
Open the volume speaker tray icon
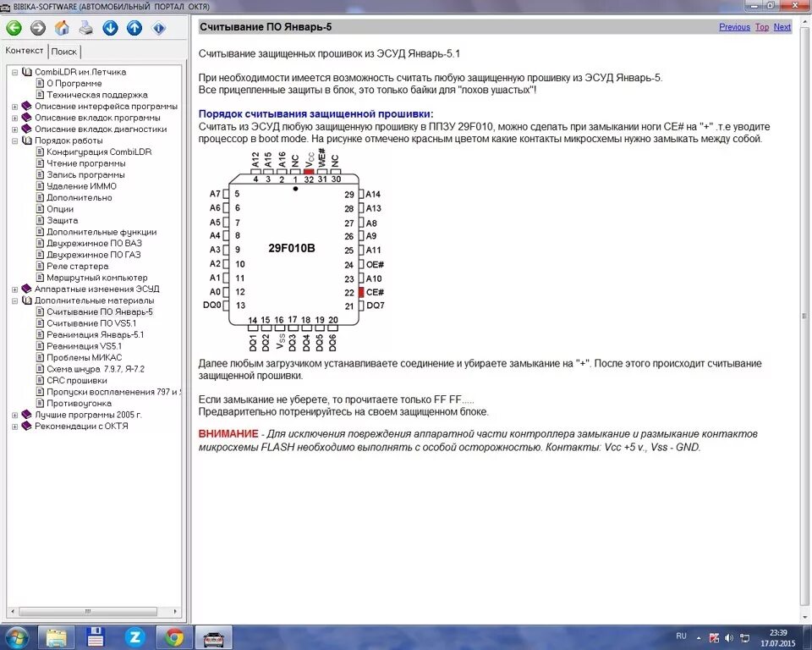pos(729,638)
